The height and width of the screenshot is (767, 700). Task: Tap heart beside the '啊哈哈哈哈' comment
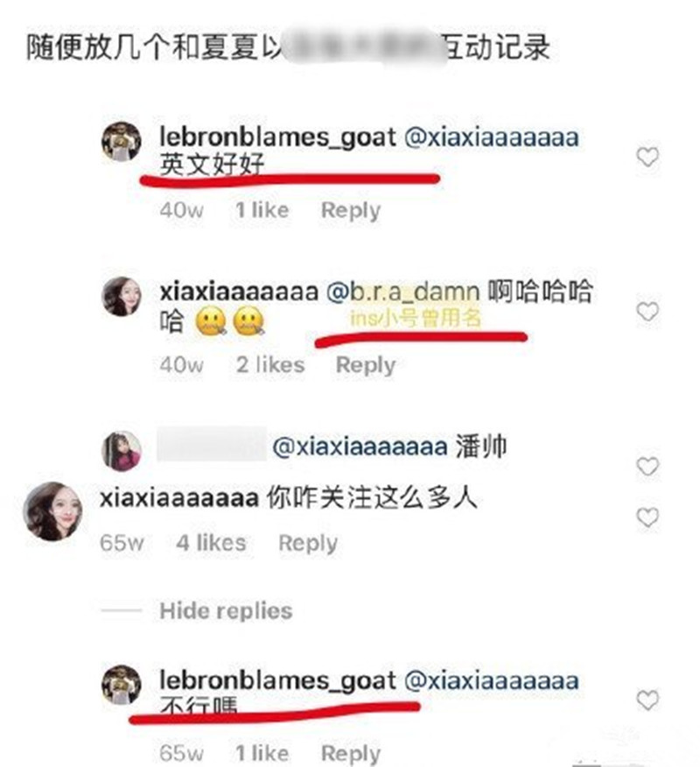click(x=647, y=312)
